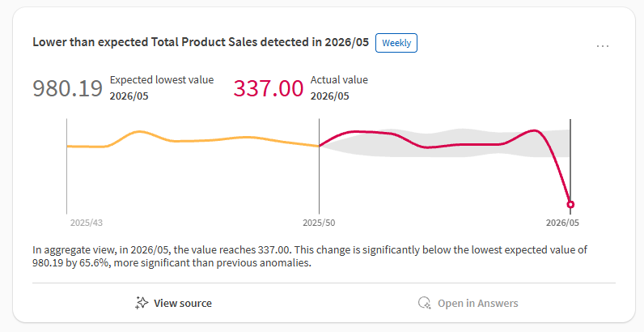Click the card title about Total Product Sales
This screenshot has height=332, width=644.
(201, 43)
